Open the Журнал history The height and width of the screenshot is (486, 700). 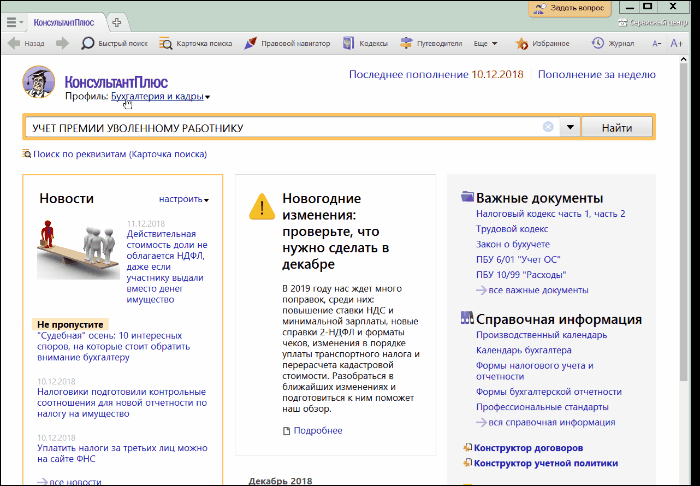click(612, 43)
